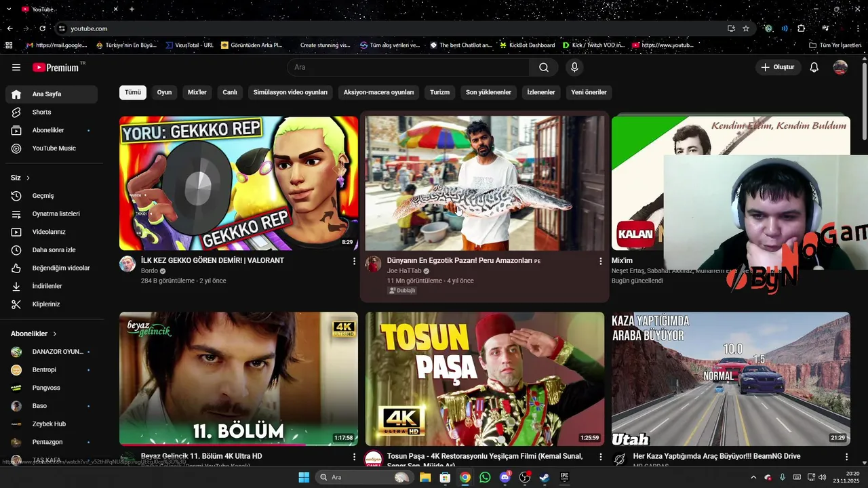The image size is (868, 488).
Task: Click the Oluştur create button
Action: 778,67
